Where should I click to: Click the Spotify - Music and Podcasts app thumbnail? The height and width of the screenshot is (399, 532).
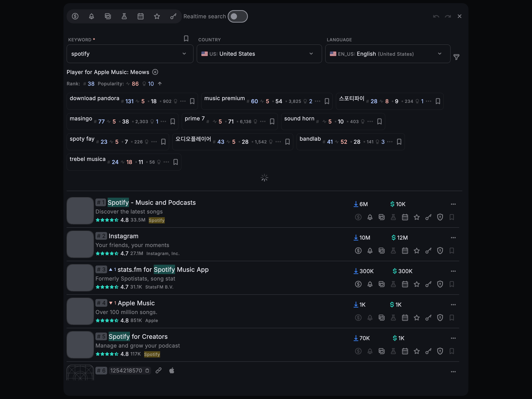point(80,211)
